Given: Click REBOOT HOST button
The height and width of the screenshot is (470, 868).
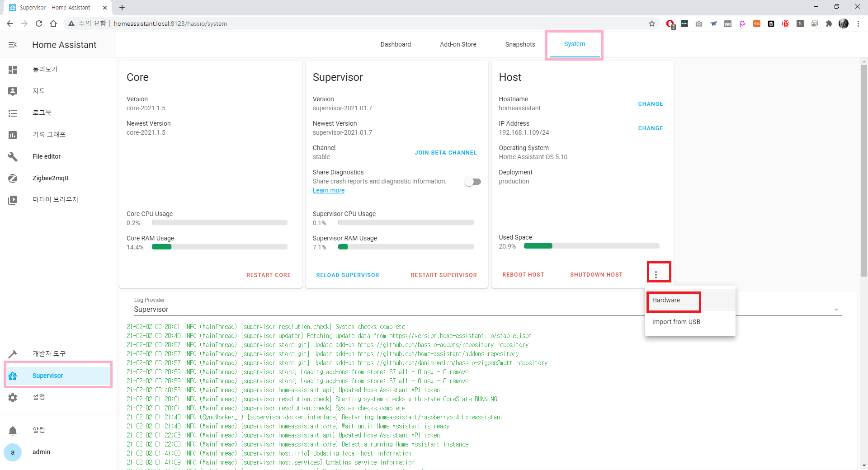Looking at the screenshot, I should [523, 275].
